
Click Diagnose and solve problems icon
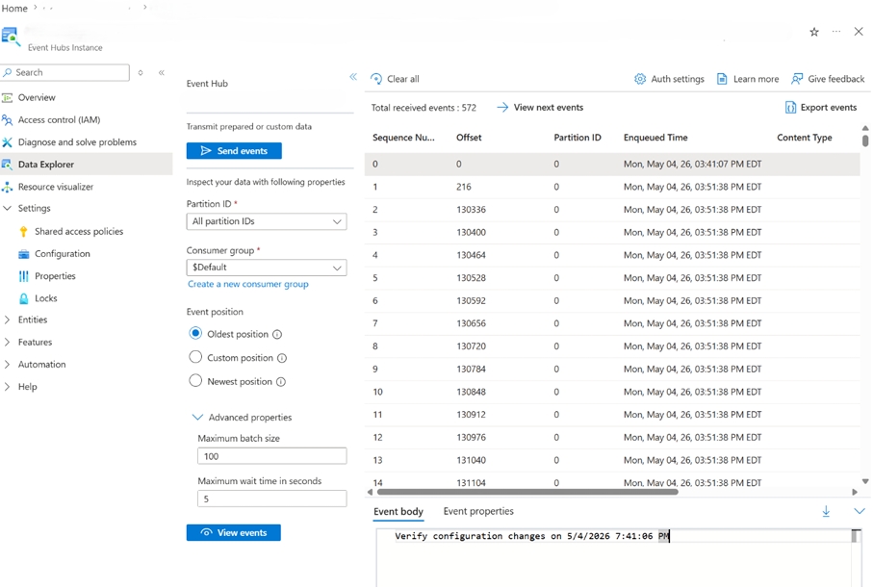click(x=8, y=142)
